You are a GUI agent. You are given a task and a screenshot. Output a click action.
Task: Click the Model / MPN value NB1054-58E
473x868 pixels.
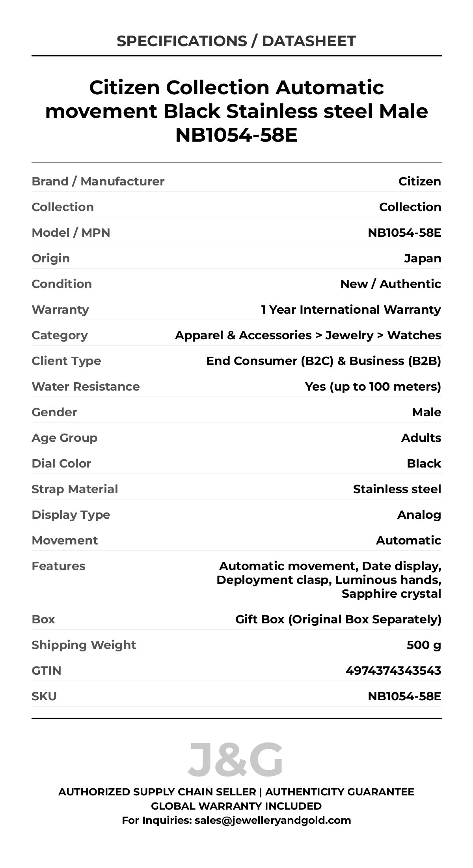[x=404, y=233]
